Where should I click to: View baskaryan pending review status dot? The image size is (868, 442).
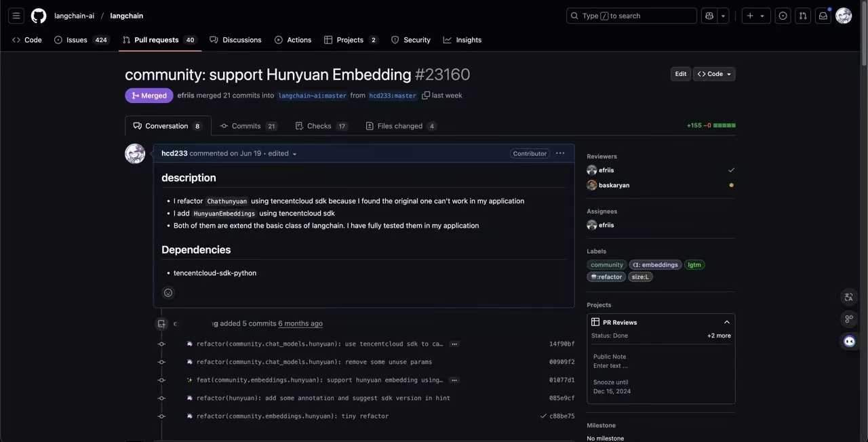[x=731, y=185]
